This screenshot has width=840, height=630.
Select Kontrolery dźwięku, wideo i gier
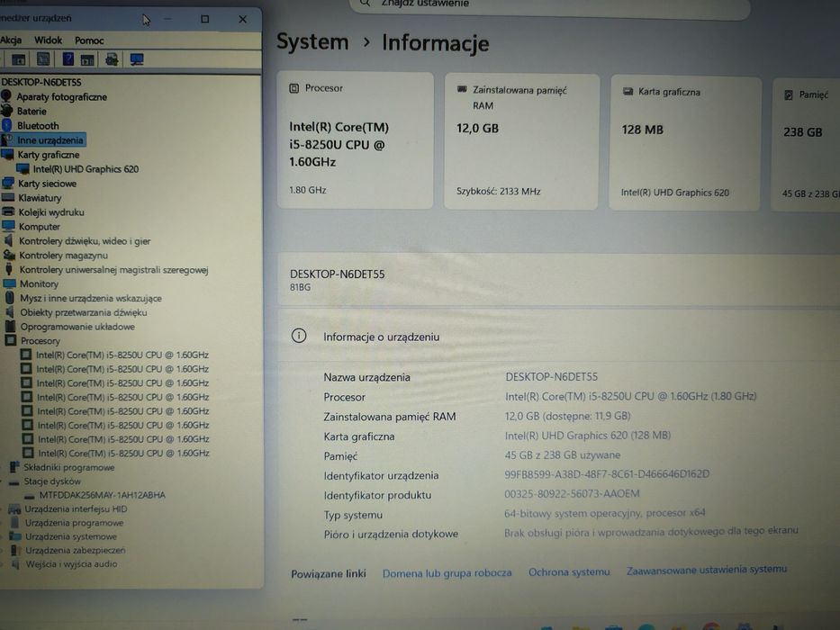(85, 241)
